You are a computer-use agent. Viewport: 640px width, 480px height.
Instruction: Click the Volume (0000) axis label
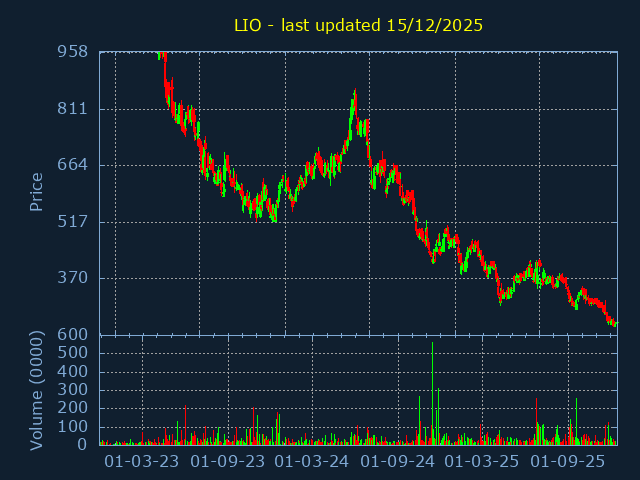click(37, 390)
